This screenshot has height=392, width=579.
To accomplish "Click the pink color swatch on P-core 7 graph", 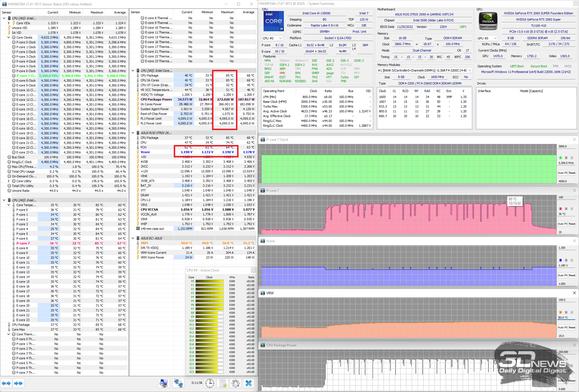I will [x=560, y=209].
